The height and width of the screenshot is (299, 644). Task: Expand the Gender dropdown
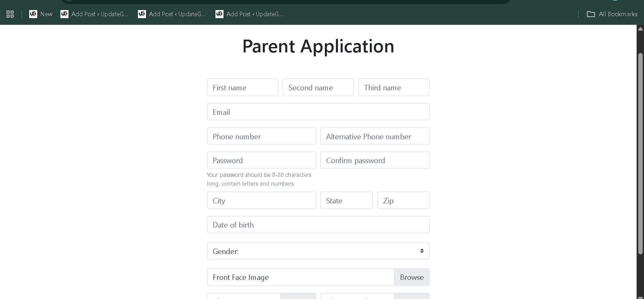[318, 251]
